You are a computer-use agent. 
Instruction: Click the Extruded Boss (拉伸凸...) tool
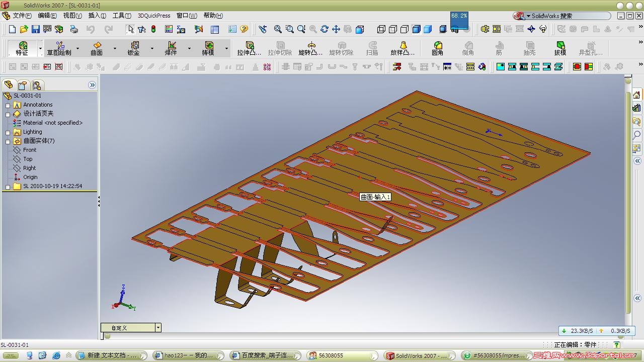[x=249, y=48]
